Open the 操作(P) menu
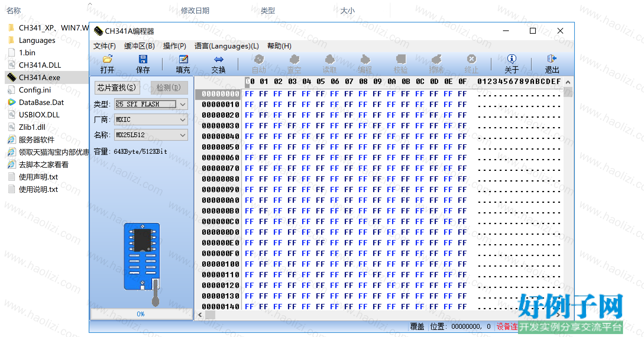The width and height of the screenshot is (644, 337). click(174, 46)
